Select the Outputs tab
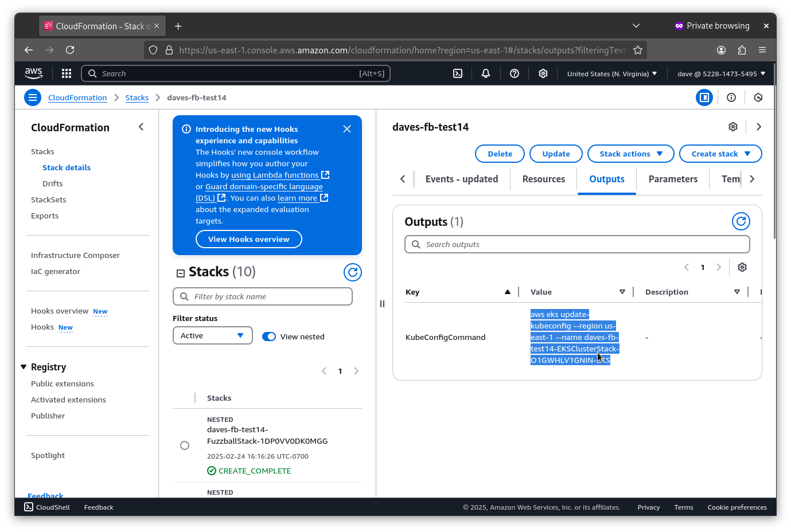This screenshot has width=791, height=532. 607,179
